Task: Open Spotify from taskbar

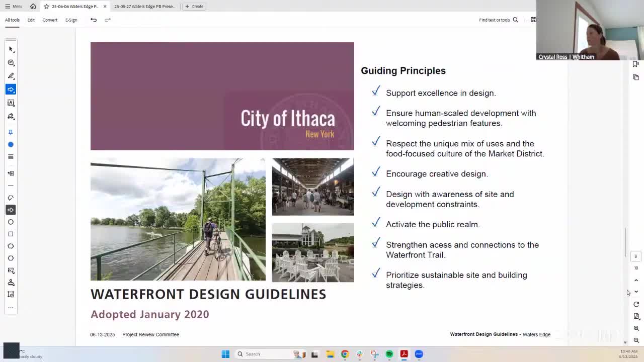Action: [x=389, y=354]
